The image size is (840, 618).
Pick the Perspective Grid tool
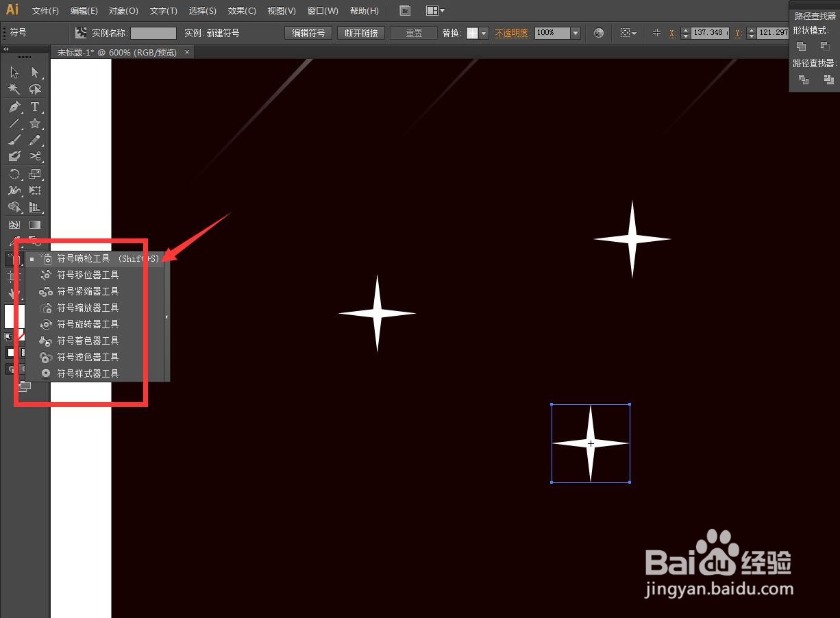click(x=35, y=208)
